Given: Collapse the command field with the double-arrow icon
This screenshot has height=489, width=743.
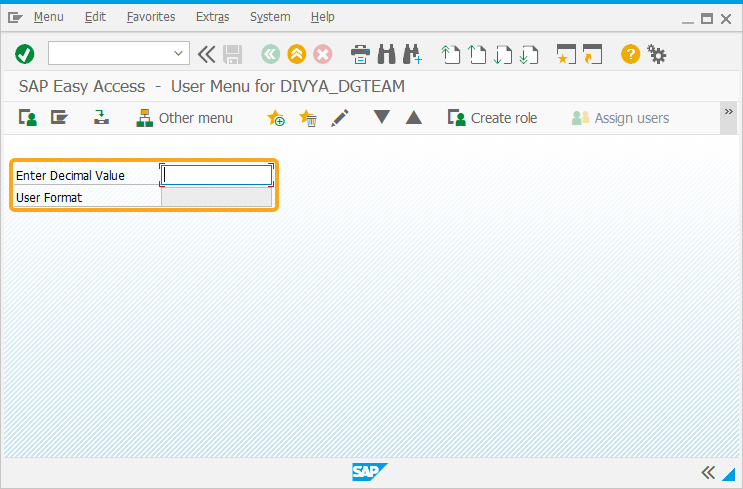Looking at the screenshot, I should pos(206,54).
